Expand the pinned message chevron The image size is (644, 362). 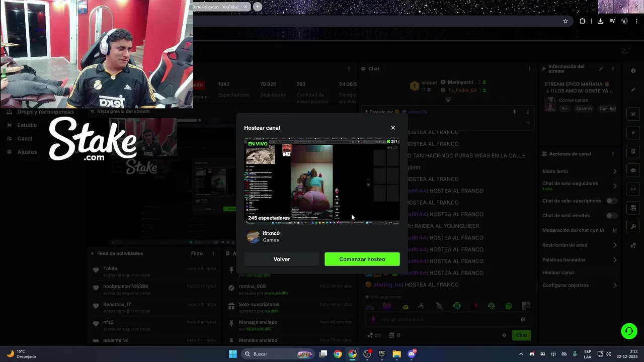pyautogui.click(x=528, y=122)
